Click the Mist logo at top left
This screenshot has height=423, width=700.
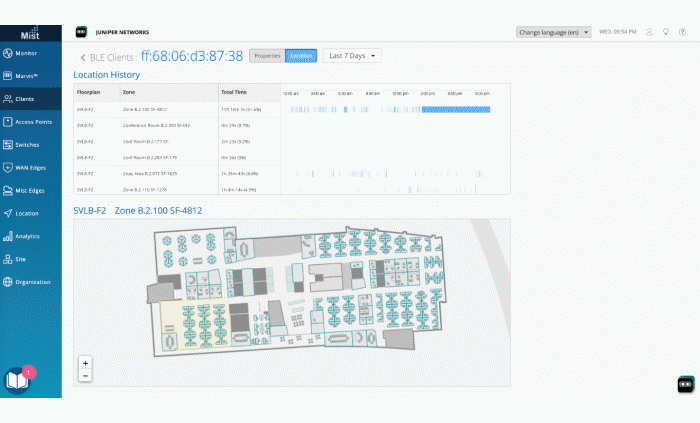click(x=30, y=33)
